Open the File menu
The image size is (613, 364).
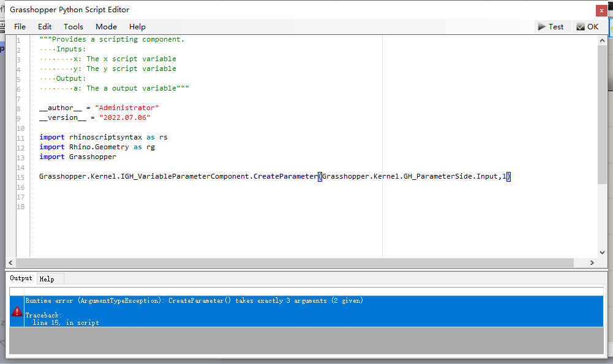20,26
